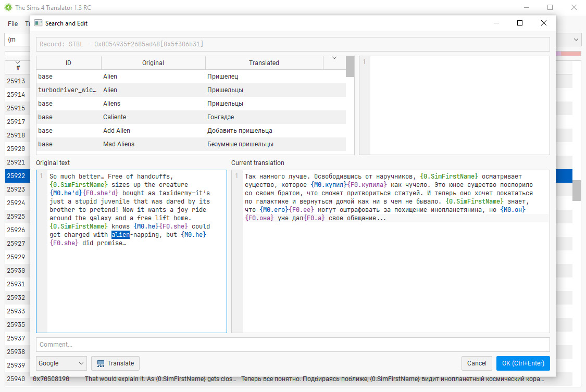Screen dimensions: 586x392
Task: Click the Search and Edit dialog title icon
Action: [x=38, y=23]
